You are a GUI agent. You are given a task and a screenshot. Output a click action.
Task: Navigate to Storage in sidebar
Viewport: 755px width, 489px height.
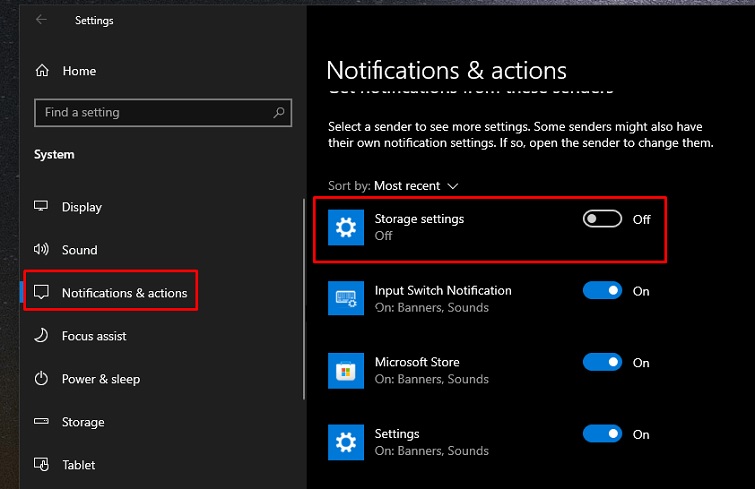83,422
